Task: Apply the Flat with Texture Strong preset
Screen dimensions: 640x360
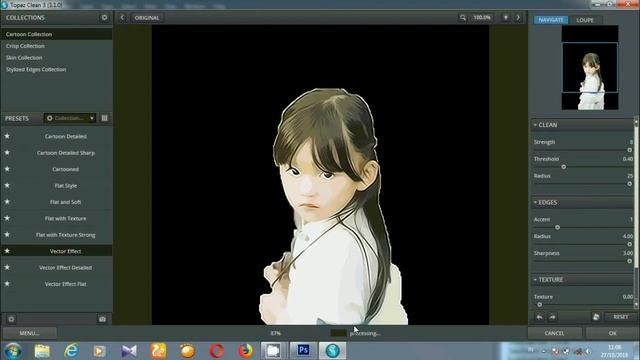Action: tap(66, 235)
